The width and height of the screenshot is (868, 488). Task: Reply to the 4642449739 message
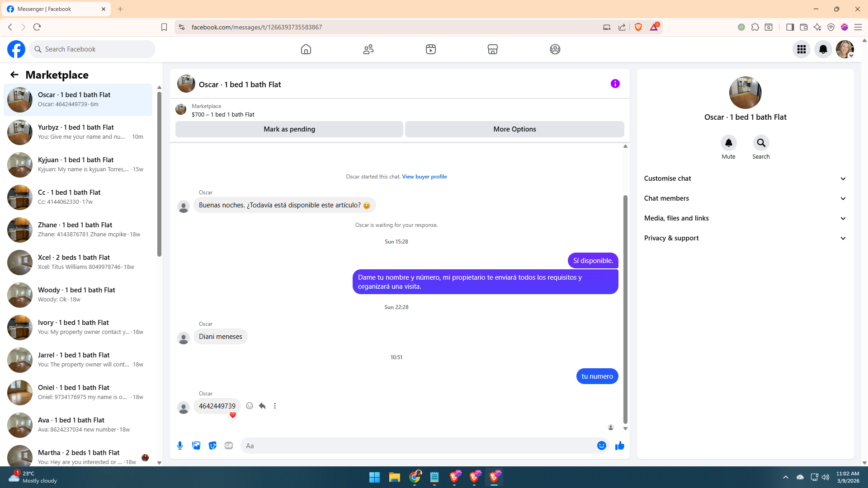[262, 406]
